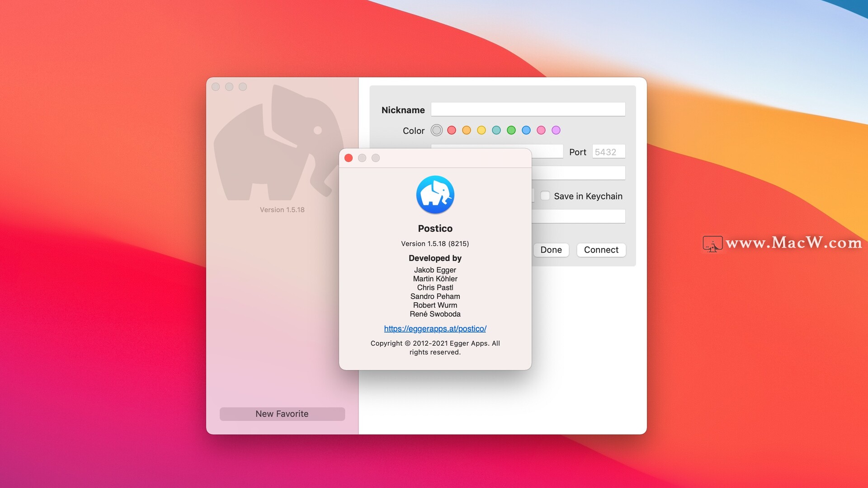This screenshot has width=868, height=488.
Task: Click the host field left of Port
Action: pos(547,152)
